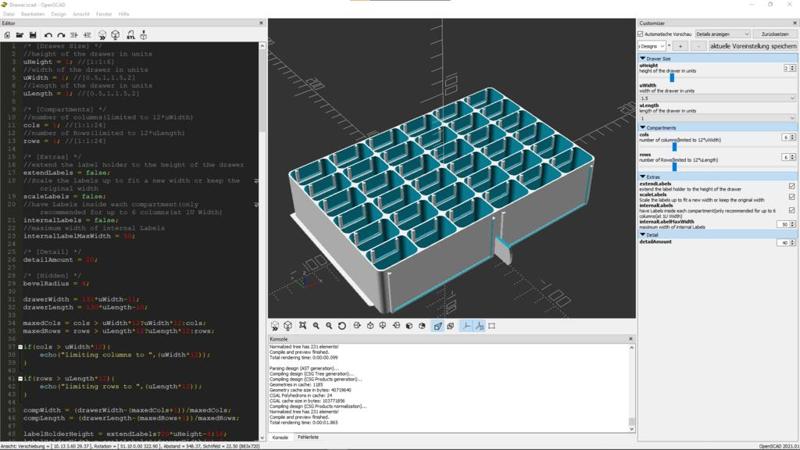Toggle showing edges in the viewport
The height and width of the screenshot is (450, 800).
click(492, 326)
